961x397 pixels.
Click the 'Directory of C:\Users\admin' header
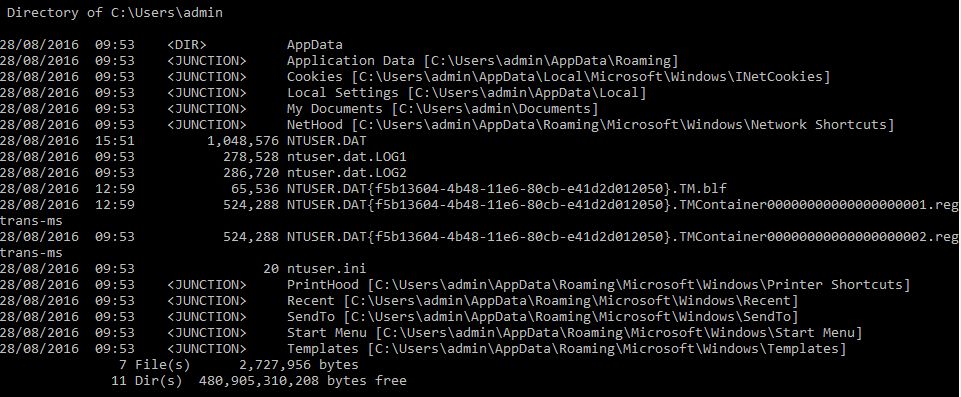point(115,13)
